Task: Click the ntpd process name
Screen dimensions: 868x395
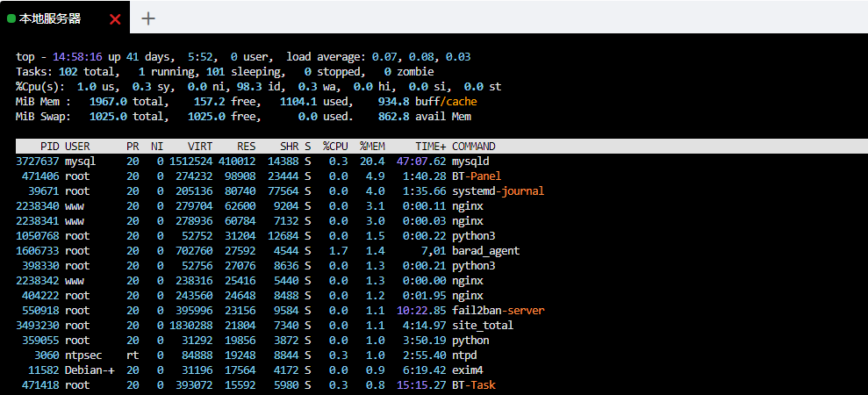Action: pyautogui.click(x=465, y=355)
